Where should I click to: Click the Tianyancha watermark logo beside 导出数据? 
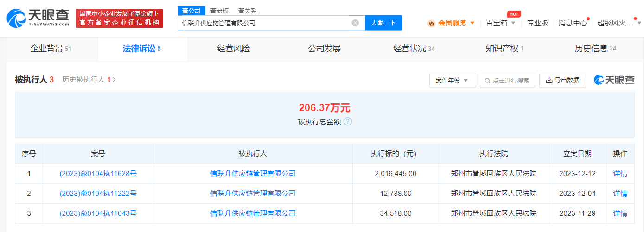[x=614, y=80]
